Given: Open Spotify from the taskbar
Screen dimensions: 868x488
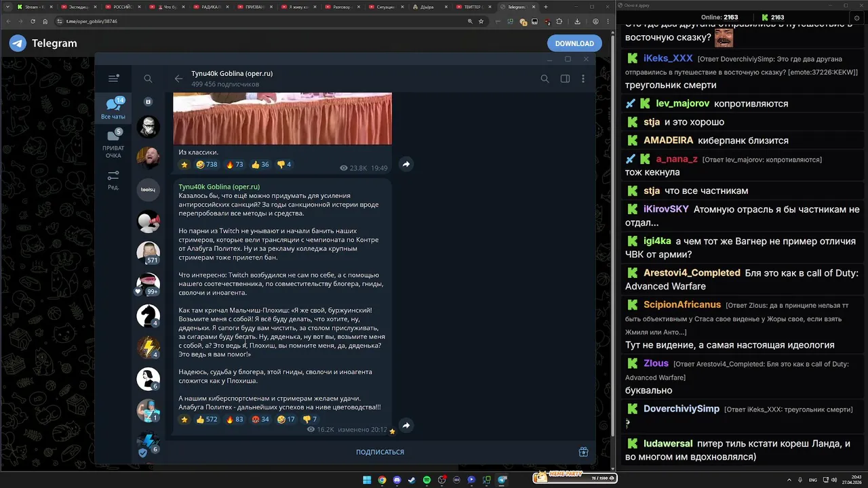Looking at the screenshot, I should (427, 480).
